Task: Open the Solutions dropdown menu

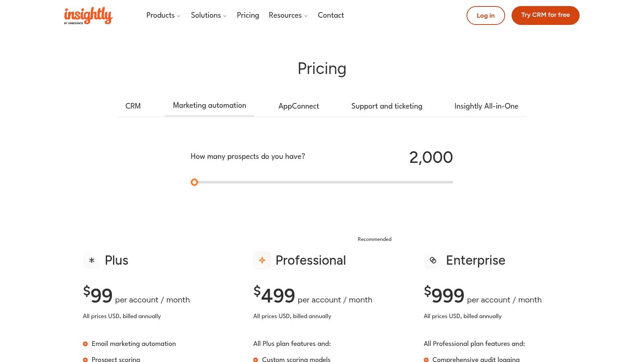Action: tap(208, 15)
